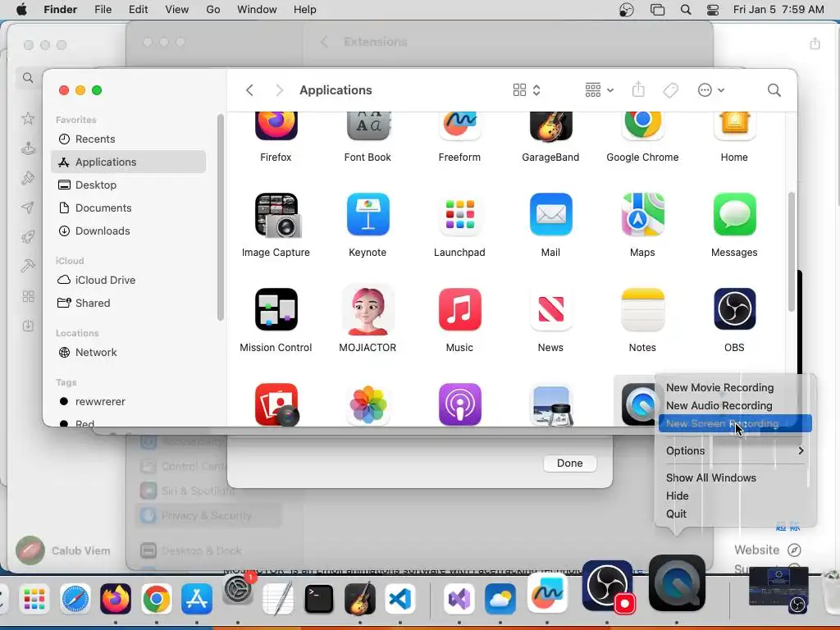Go back in Finder navigation

click(249, 90)
